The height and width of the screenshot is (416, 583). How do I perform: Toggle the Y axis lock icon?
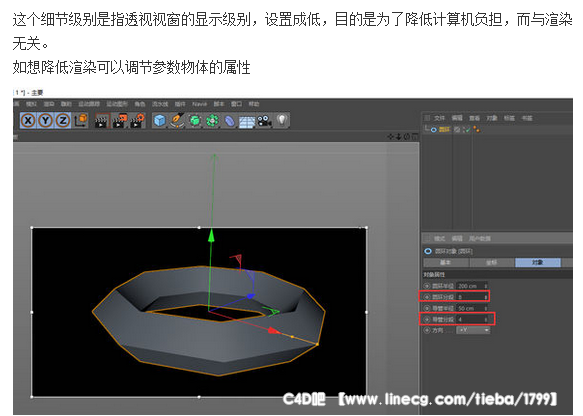point(45,120)
